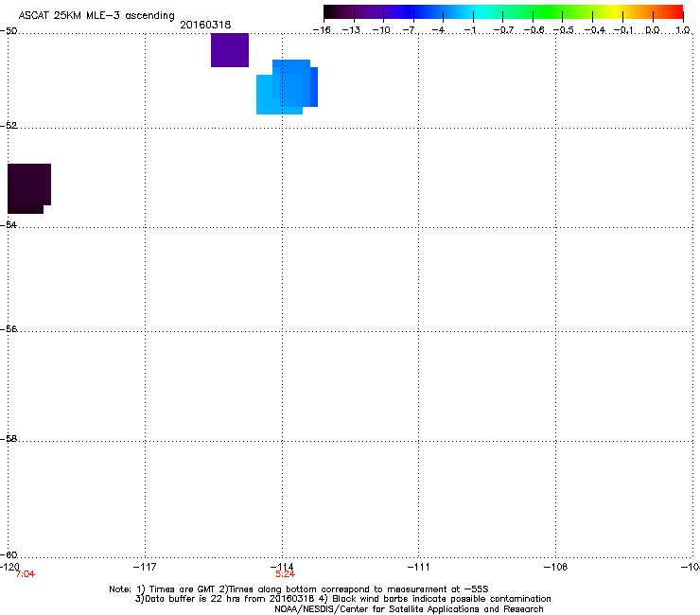This screenshot has height=615, width=700.
Task: Click the colorbar label -7
Action: coord(411,30)
